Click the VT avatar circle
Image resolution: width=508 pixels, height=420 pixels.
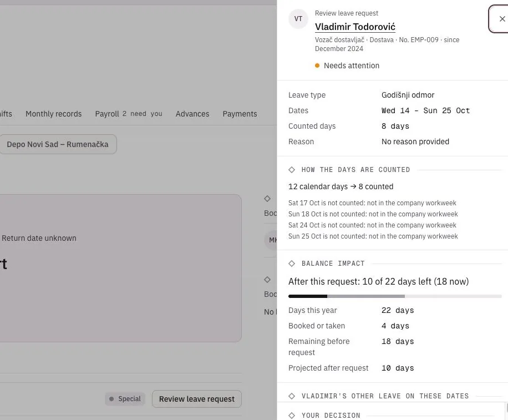pyautogui.click(x=298, y=19)
